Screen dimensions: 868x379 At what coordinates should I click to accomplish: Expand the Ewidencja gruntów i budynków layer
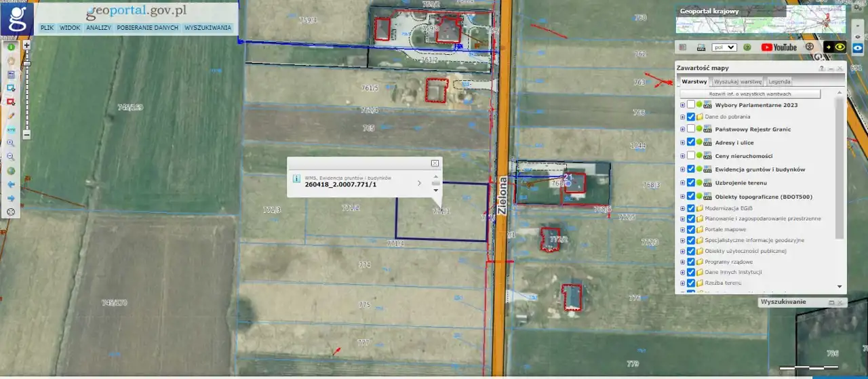click(x=682, y=169)
